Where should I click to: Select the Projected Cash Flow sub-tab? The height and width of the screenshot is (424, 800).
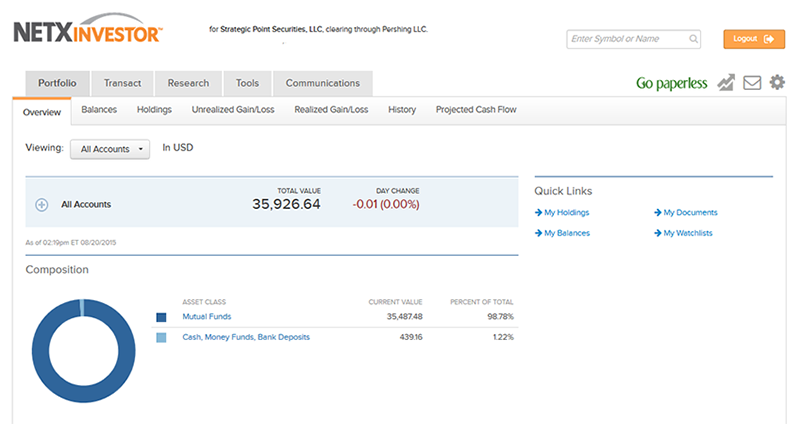click(476, 110)
